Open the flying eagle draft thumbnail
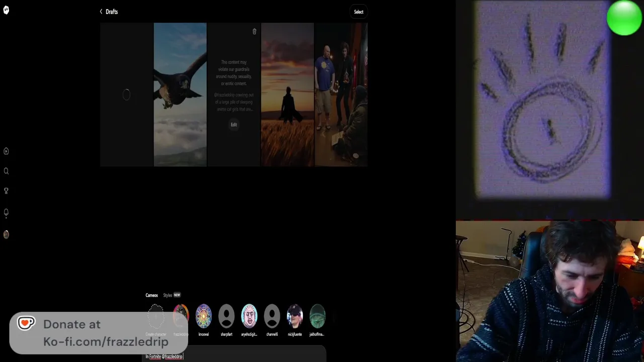 point(180,95)
